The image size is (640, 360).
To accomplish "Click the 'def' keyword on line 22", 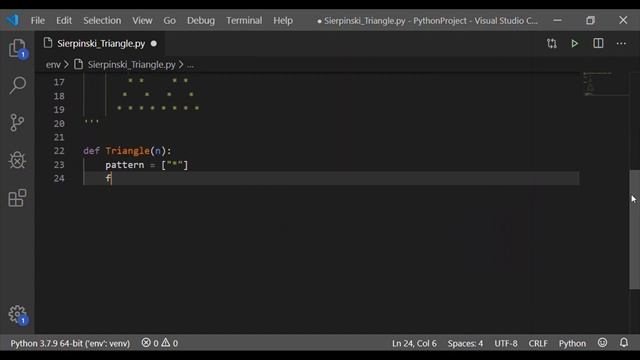I will coord(91,151).
